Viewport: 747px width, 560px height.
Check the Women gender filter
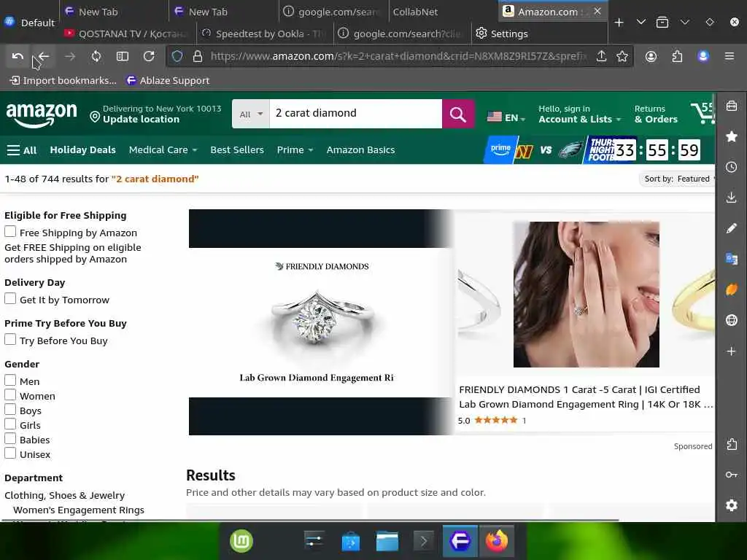click(10, 394)
